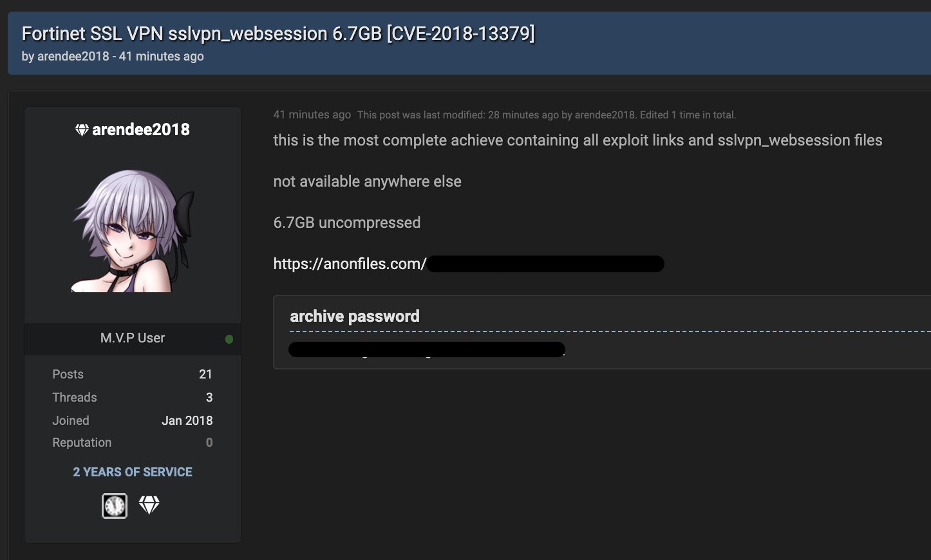This screenshot has width=931, height=560.
Task: Click the Reputation value 0
Action: [x=209, y=442]
